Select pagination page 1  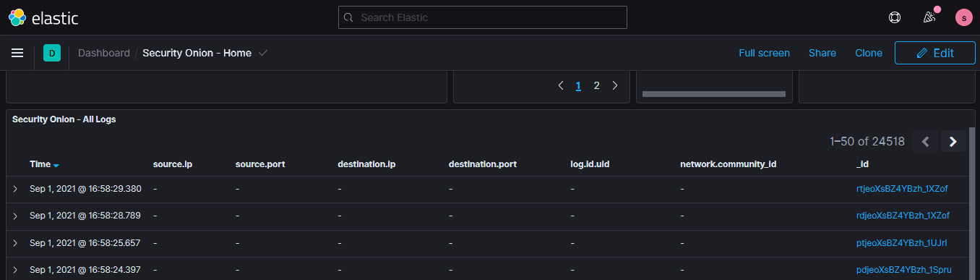coord(578,85)
